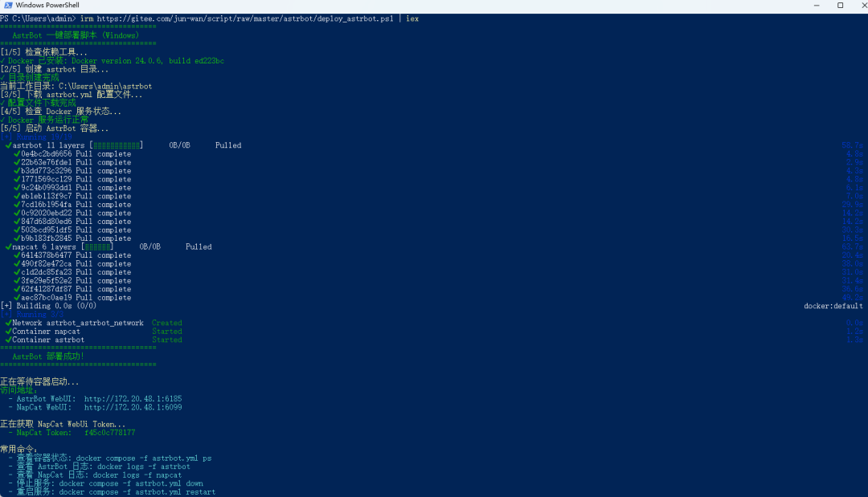Image resolution: width=868 pixels, height=497 pixels.
Task: Click the Created status for the network
Action: tap(166, 324)
